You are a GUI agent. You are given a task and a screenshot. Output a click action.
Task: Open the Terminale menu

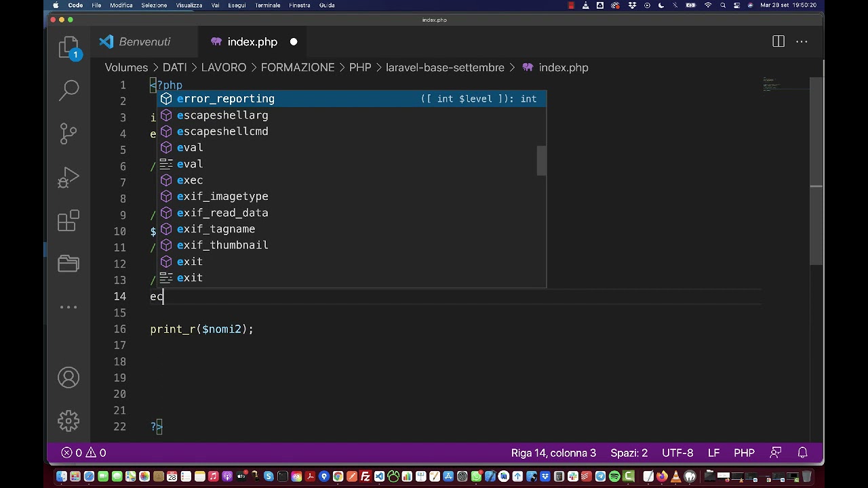click(x=268, y=5)
